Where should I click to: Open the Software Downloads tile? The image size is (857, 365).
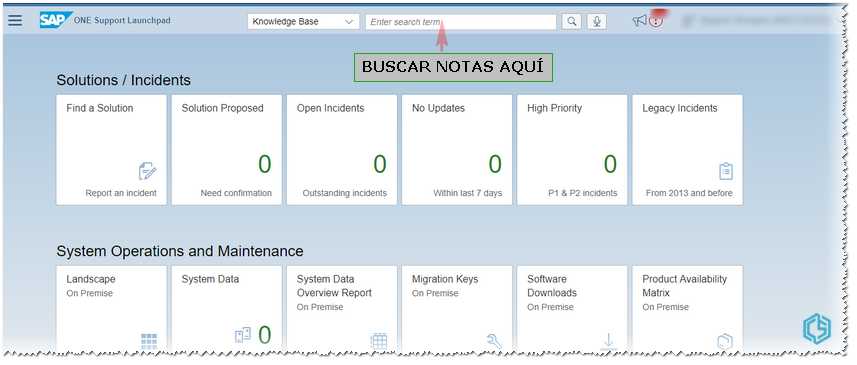pyautogui.click(x=572, y=309)
